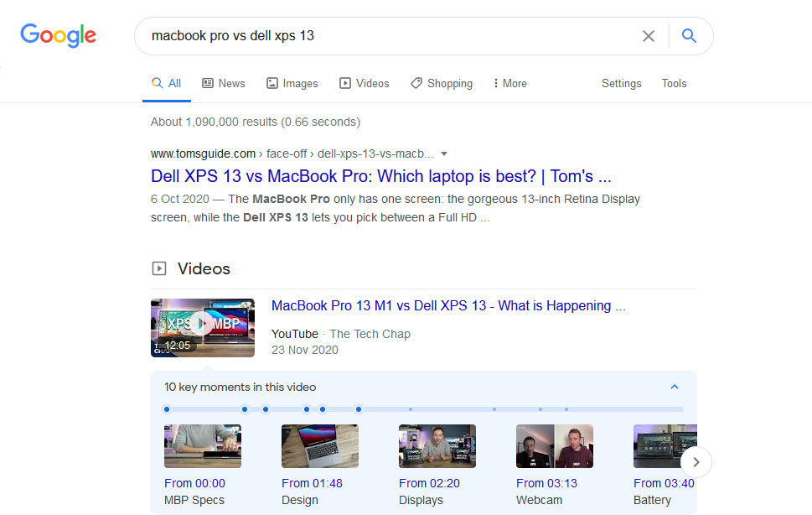Click 'The Tech Chap' channel name

(370, 334)
